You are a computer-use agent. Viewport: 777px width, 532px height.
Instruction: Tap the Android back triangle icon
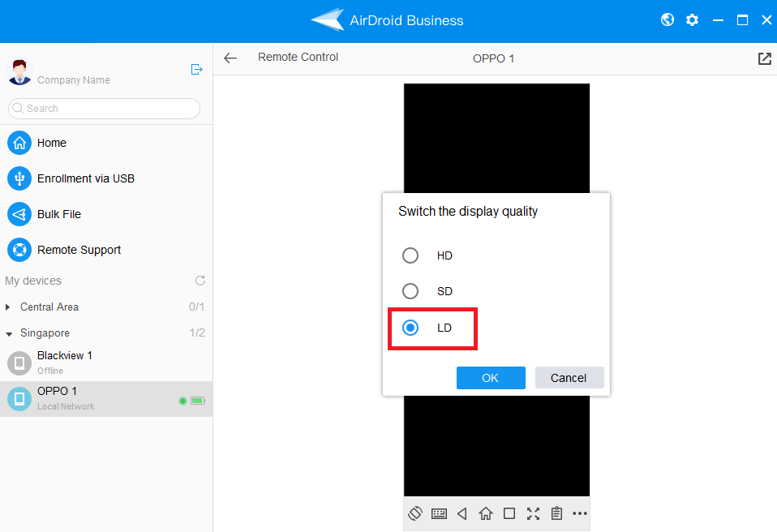(462, 513)
